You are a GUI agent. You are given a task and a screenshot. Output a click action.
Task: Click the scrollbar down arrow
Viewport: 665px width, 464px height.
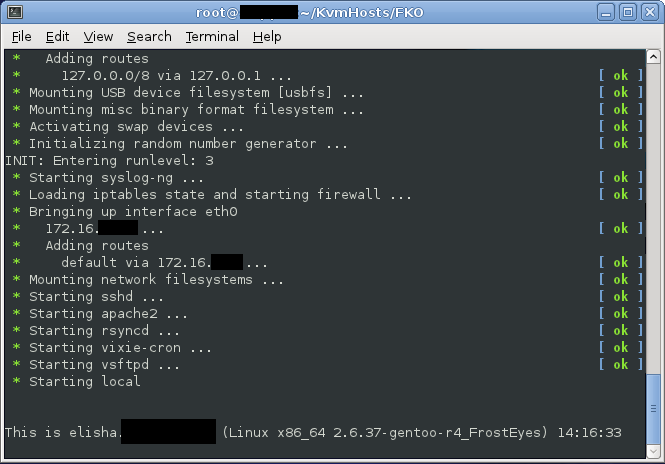(x=654, y=451)
